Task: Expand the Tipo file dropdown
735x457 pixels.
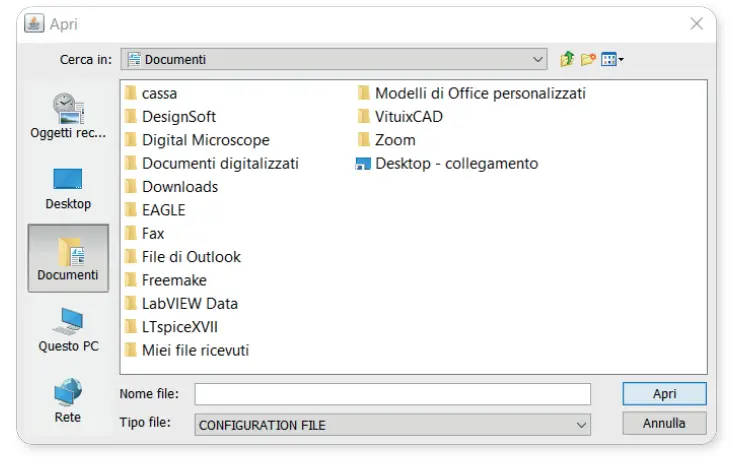Action: [582, 425]
